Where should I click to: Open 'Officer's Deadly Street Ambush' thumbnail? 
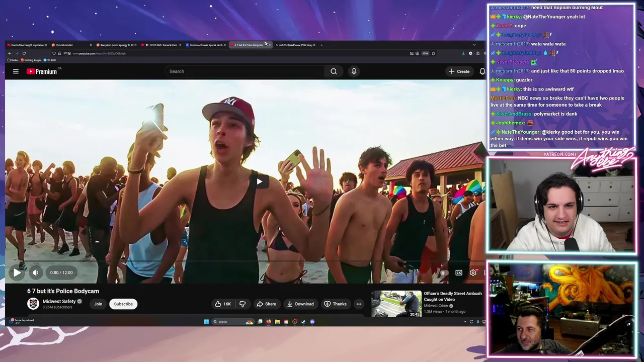pos(396,304)
